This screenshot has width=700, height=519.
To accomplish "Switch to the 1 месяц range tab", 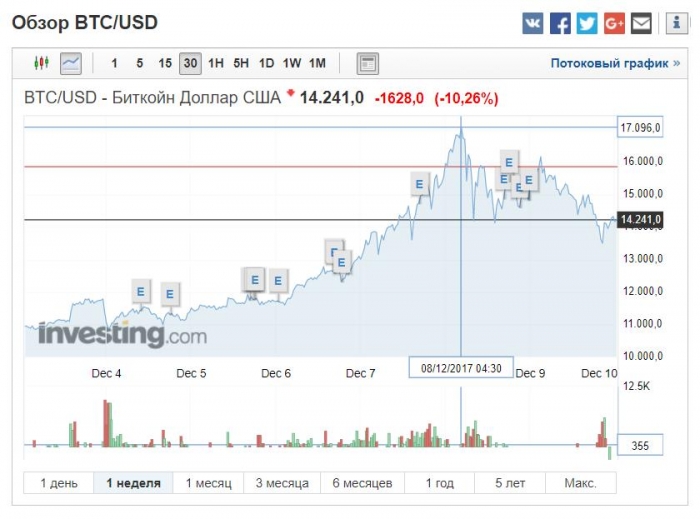I will click(x=208, y=483).
